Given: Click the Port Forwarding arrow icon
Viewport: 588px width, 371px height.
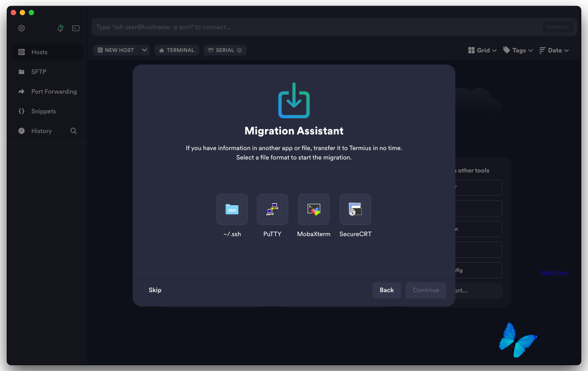Looking at the screenshot, I should 22,91.
